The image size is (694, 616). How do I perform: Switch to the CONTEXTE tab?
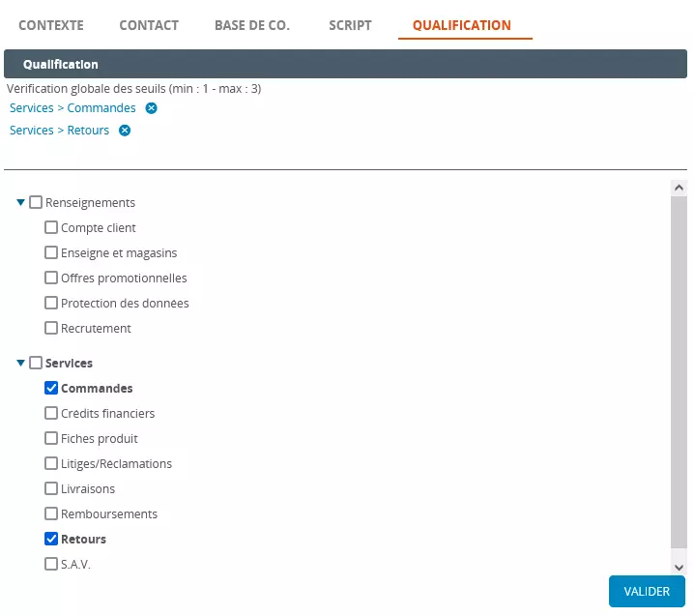51,25
